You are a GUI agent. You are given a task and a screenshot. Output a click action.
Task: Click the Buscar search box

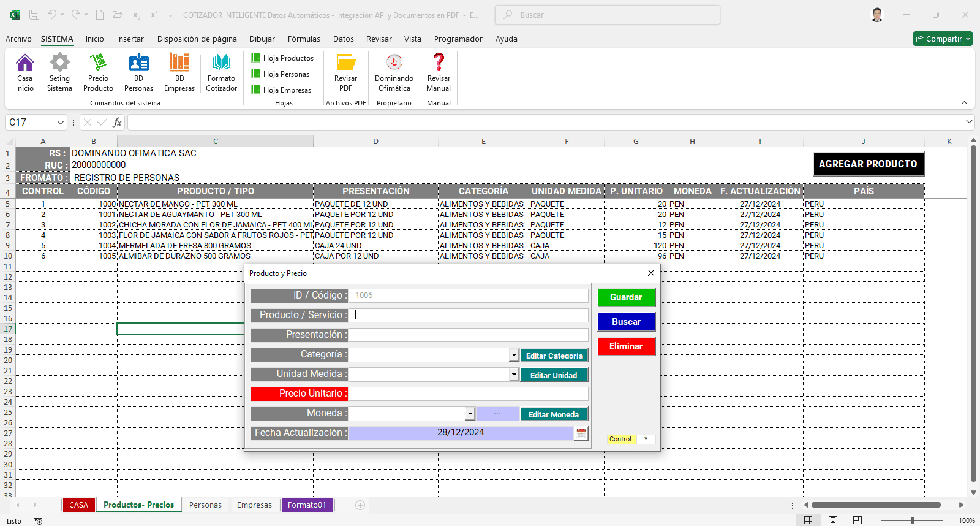[x=608, y=15]
